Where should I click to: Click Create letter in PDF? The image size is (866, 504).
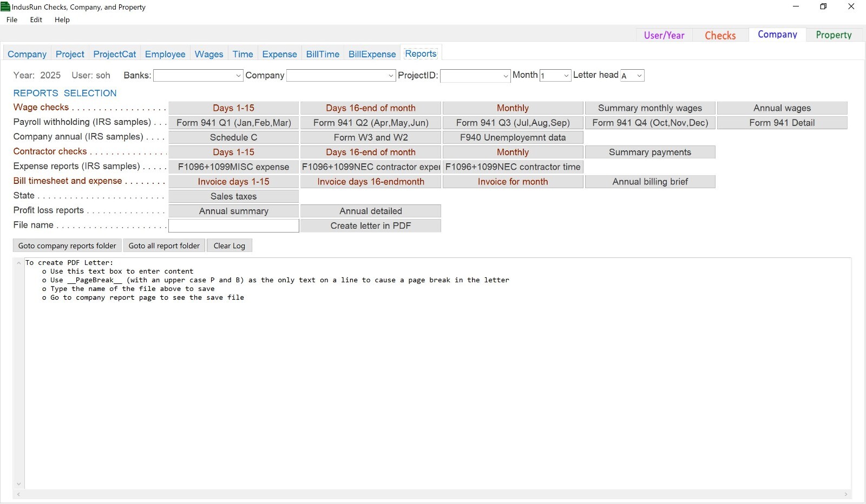(371, 226)
